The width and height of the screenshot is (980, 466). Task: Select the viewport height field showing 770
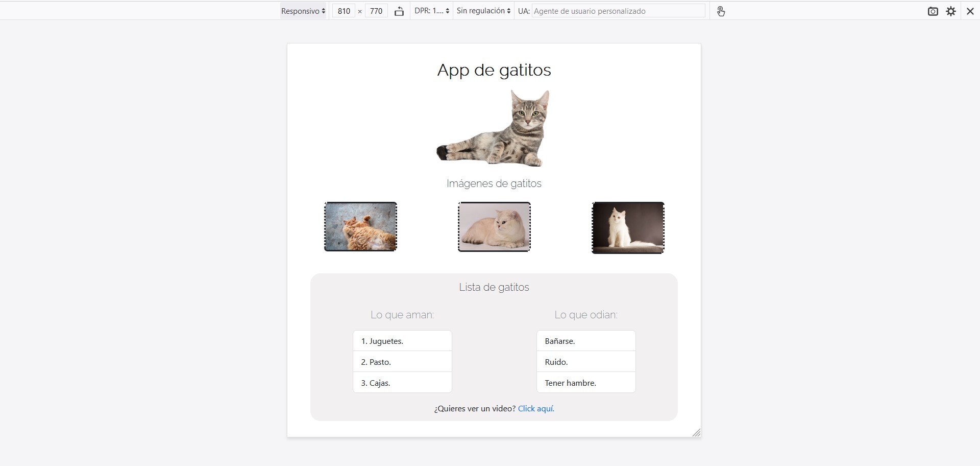[x=376, y=11]
